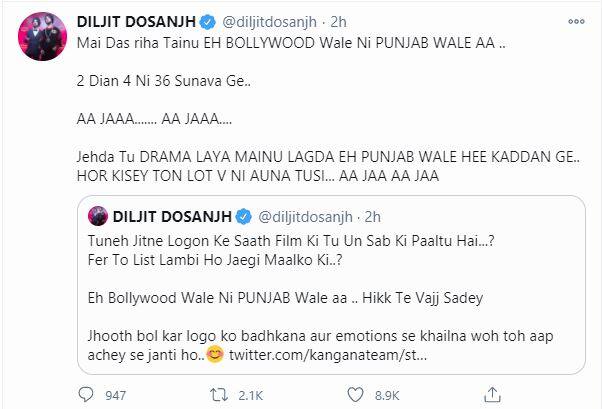Image resolution: width=602 pixels, height=409 pixels.
Task: Open the quoted tweet's small avatar
Action: pos(98,216)
